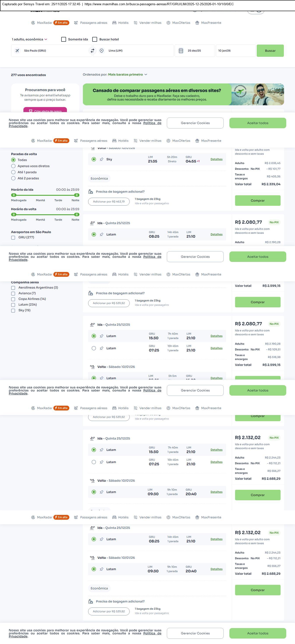
Task: Enable the Somente ida checkbox
Action: [x=64, y=40]
